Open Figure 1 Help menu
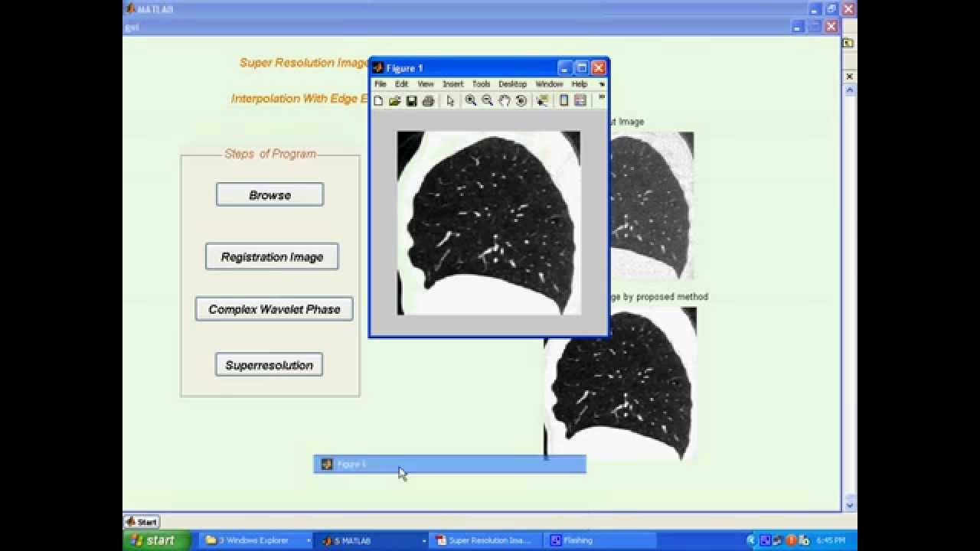This screenshot has width=980, height=551. [x=580, y=84]
